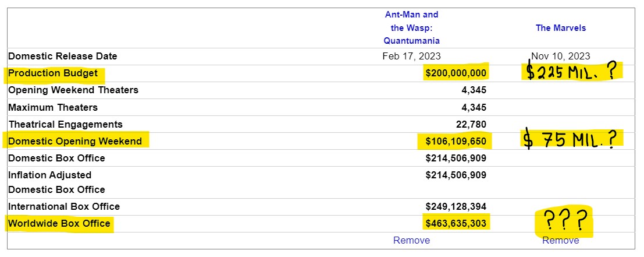Open The Marvels movie link

pos(561,28)
